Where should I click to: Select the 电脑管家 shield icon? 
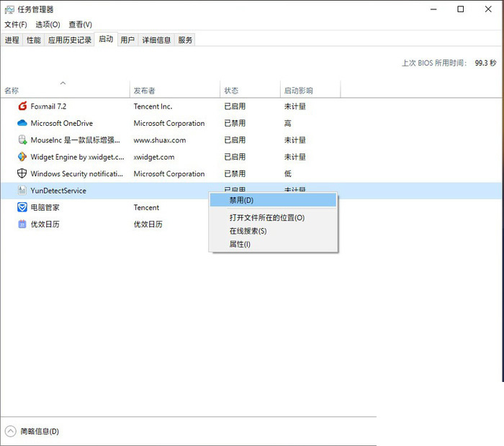pos(22,207)
